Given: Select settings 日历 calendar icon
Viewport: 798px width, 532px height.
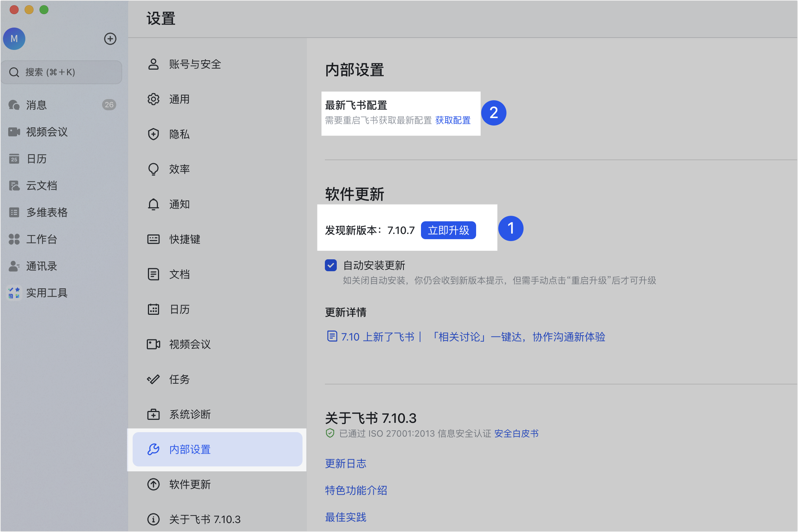Looking at the screenshot, I should [153, 309].
